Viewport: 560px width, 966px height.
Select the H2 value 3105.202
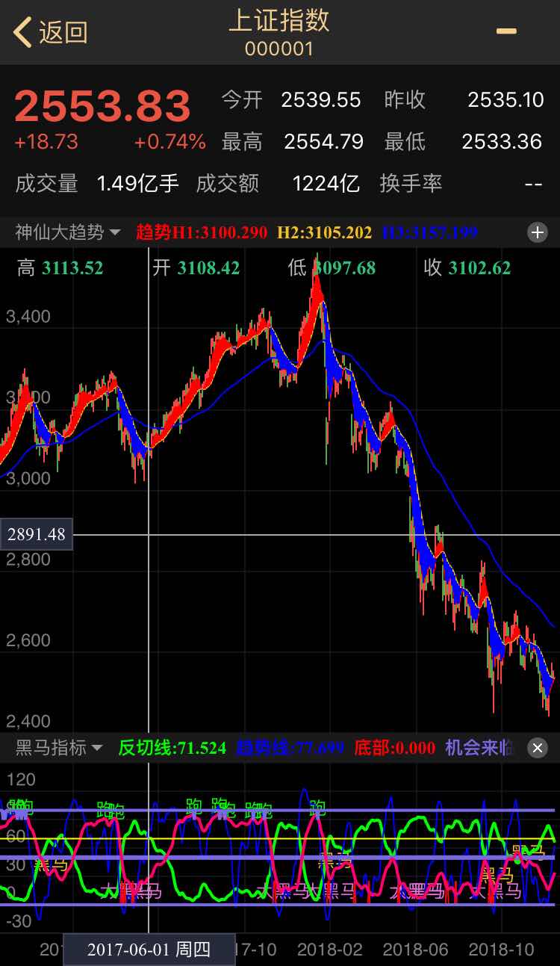coord(324,232)
